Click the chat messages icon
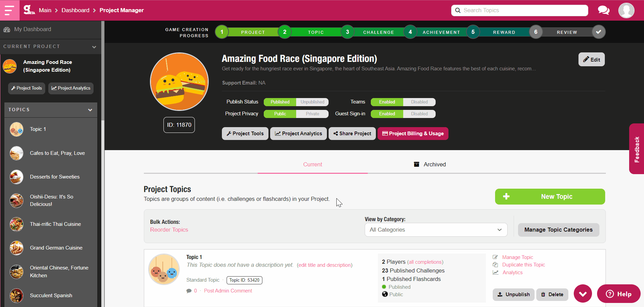This screenshot has width=644, height=307. [603, 10]
